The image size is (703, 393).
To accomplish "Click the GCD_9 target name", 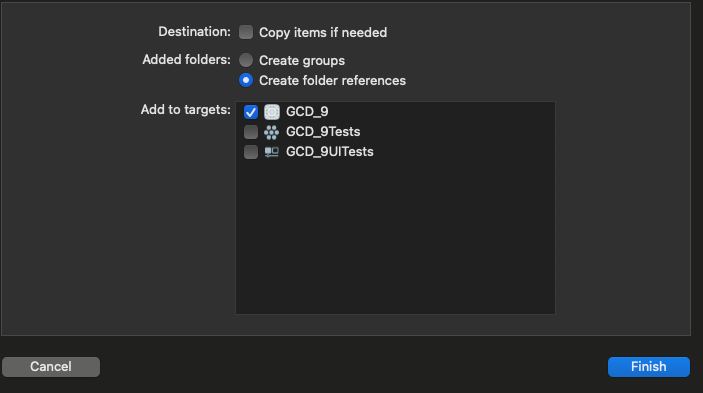I will [x=307, y=112].
